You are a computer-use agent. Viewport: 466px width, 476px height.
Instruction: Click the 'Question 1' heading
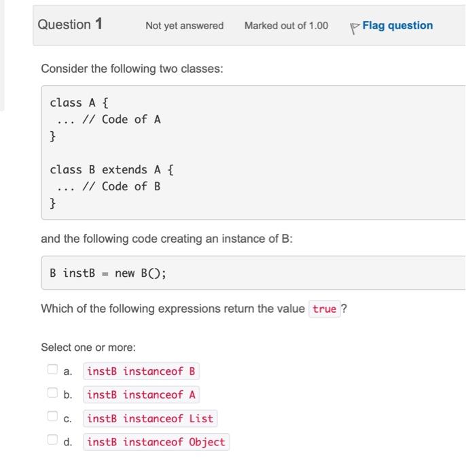click(70, 25)
